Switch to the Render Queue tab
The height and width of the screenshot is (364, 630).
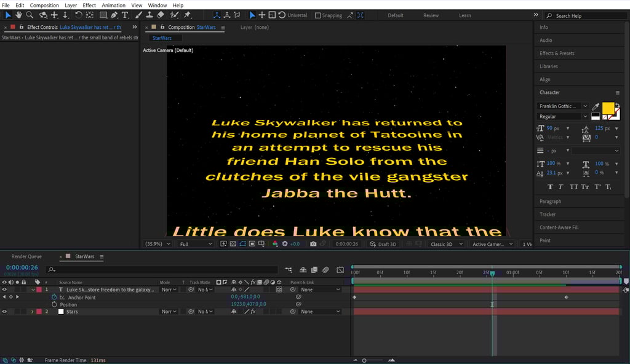coord(26,256)
